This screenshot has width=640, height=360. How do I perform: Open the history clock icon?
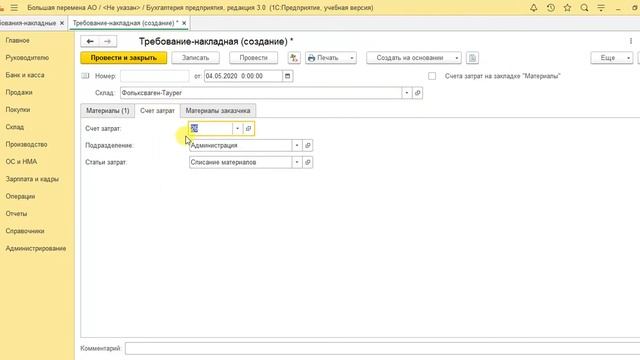(x=551, y=8)
